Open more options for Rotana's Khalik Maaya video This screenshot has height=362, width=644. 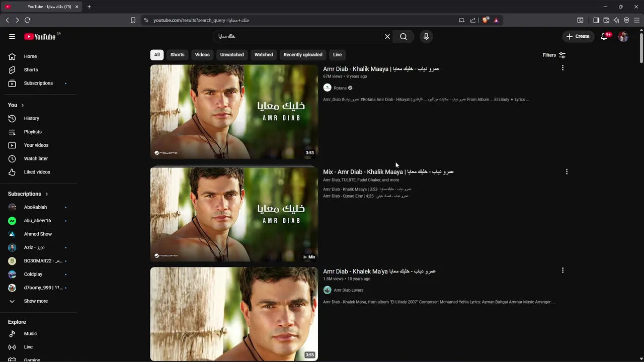click(562, 68)
